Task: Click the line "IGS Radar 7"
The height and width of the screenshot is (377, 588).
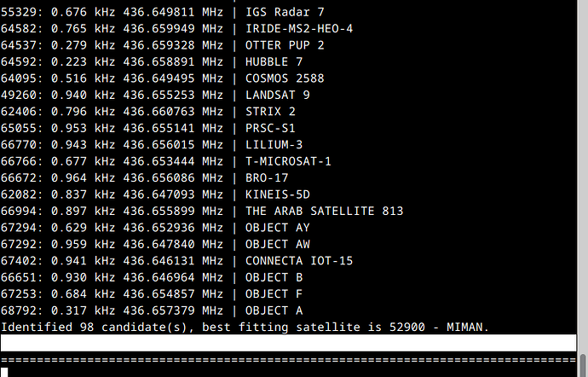Action: (163, 12)
